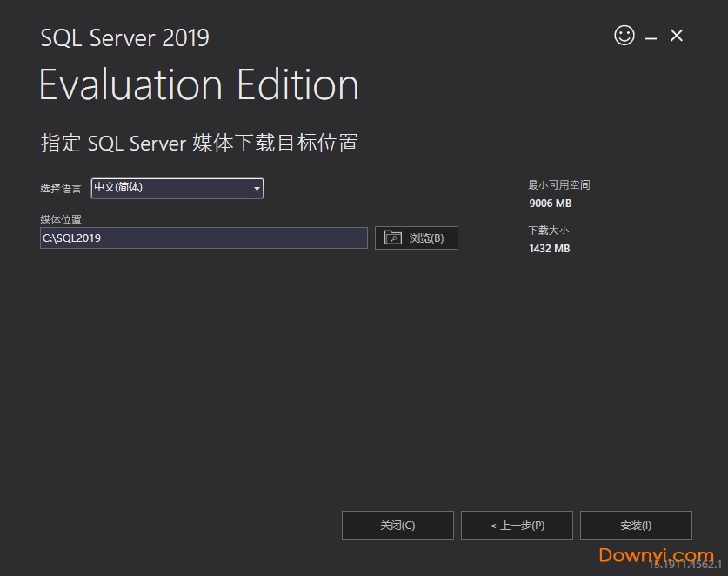This screenshot has height=576, width=728.
Task: Click the 9006 MB free space value
Action: click(550, 204)
